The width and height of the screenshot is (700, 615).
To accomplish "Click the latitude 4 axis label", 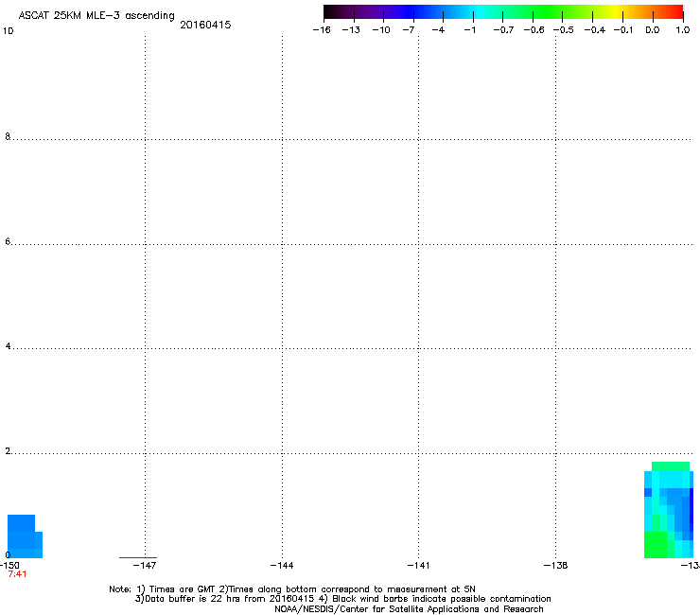I will 8,345.
